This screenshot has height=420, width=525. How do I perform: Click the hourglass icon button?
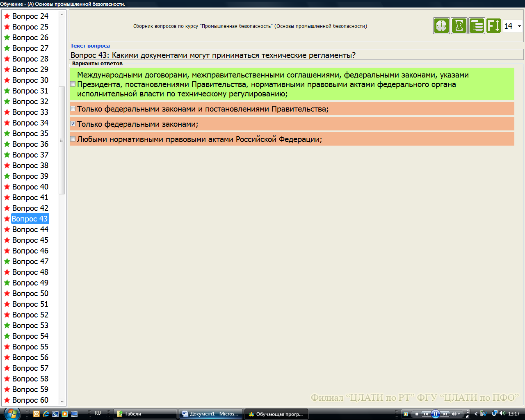(x=459, y=26)
